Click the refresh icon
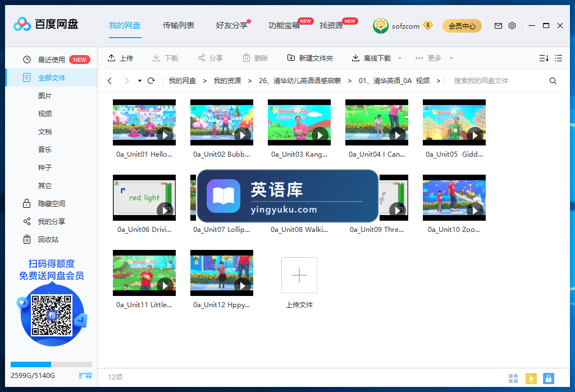 click(x=151, y=81)
